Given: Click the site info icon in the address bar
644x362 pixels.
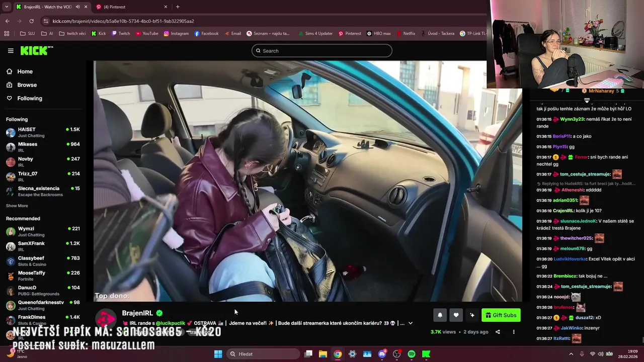Looking at the screenshot, I should (x=46, y=21).
